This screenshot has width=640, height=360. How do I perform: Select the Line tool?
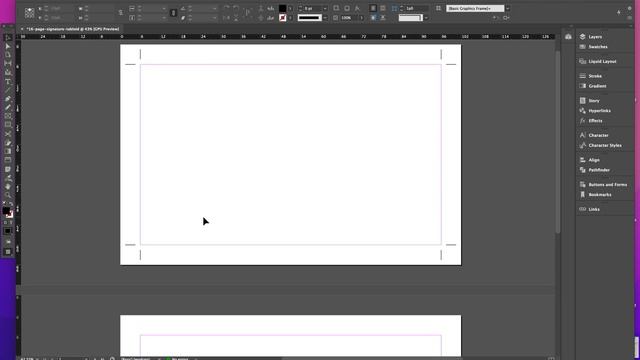tap(8, 90)
